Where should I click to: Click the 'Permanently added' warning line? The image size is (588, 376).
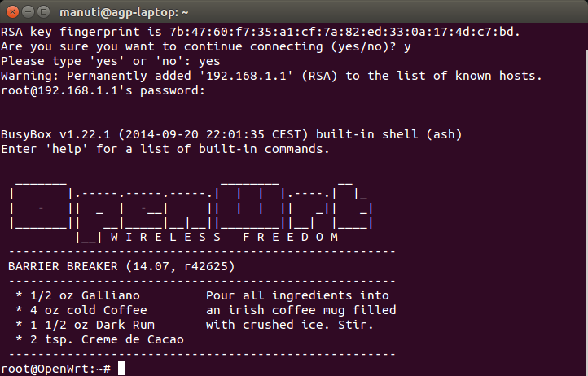point(270,76)
